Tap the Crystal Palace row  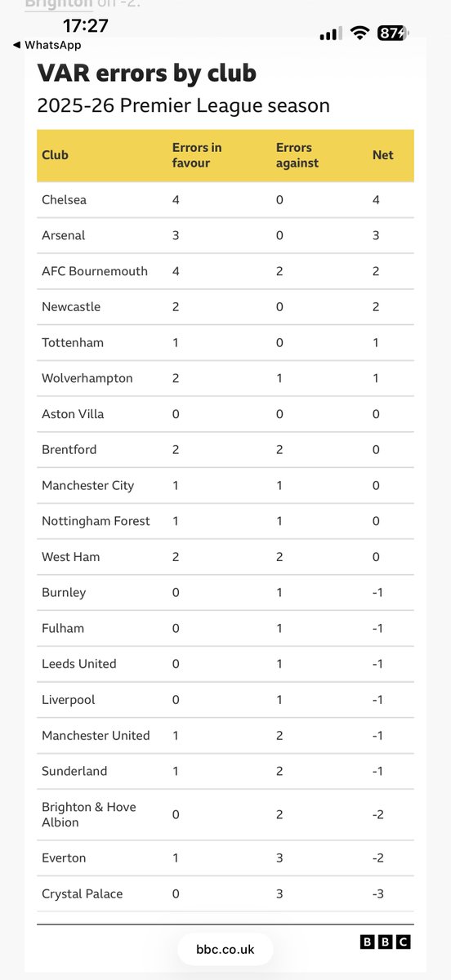click(x=225, y=893)
